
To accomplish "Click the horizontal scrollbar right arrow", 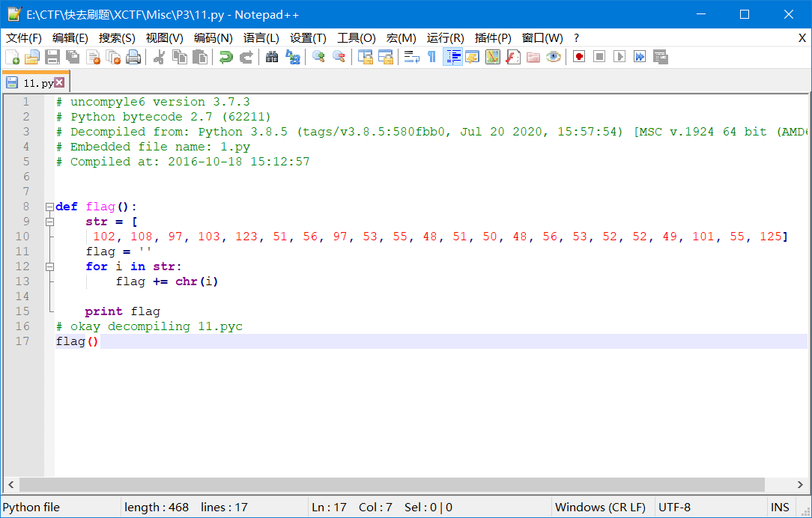I will tap(800, 485).
